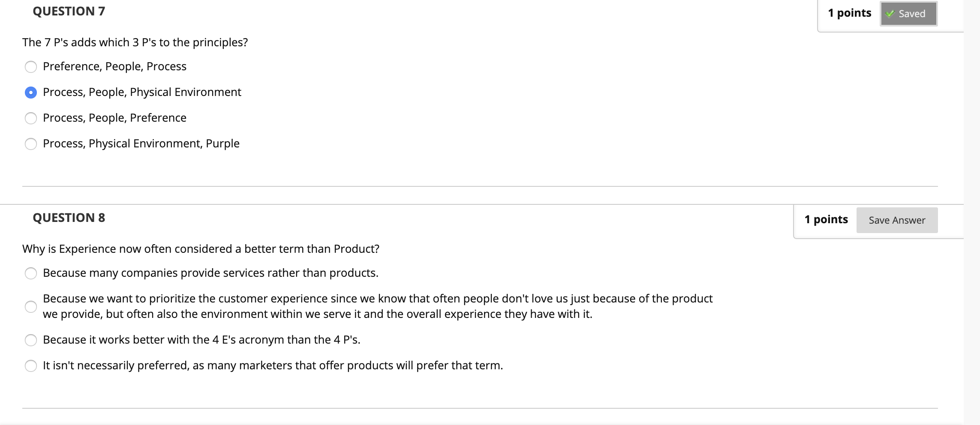Choose the 'prioritize the customer experience' radio button
Viewport: 980px width, 425px height.
[31, 307]
